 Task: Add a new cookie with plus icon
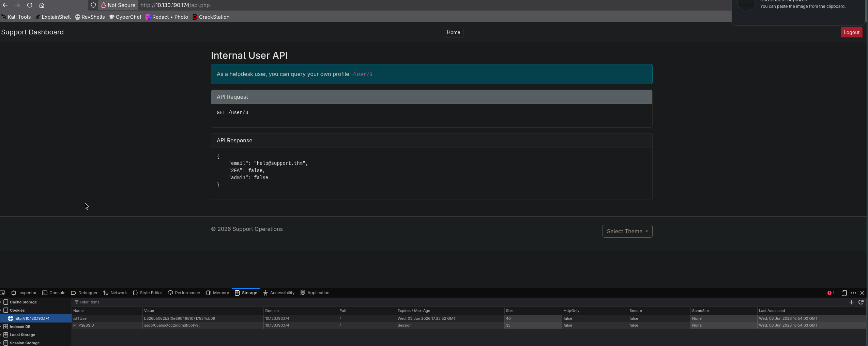tap(851, 302)
